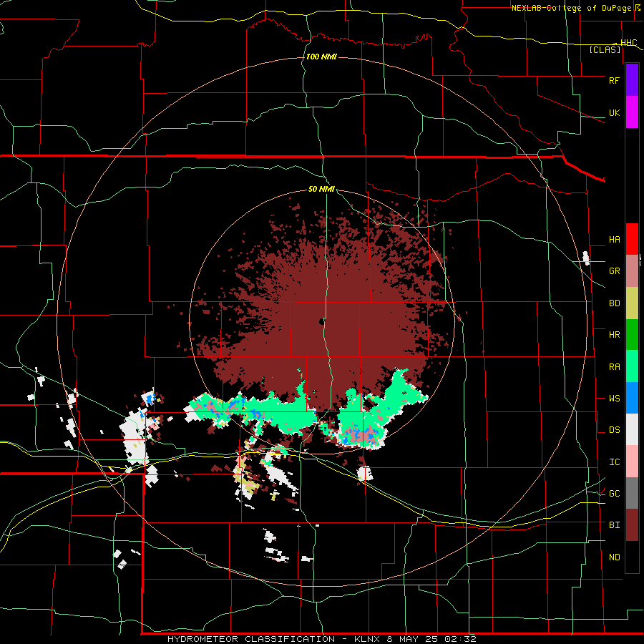Click the gray GC legend swatch
Screen dimensions: 644x644
tap(632, 493)
